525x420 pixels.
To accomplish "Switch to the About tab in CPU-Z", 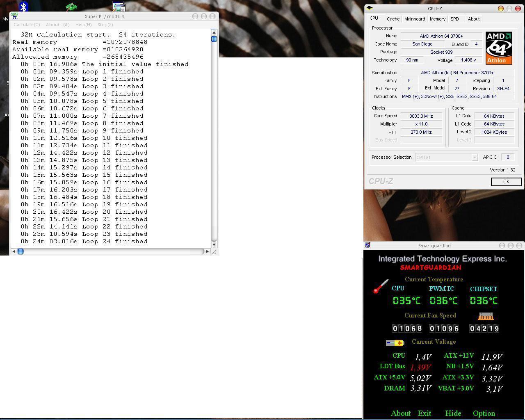I will click(x=473, y=19).
